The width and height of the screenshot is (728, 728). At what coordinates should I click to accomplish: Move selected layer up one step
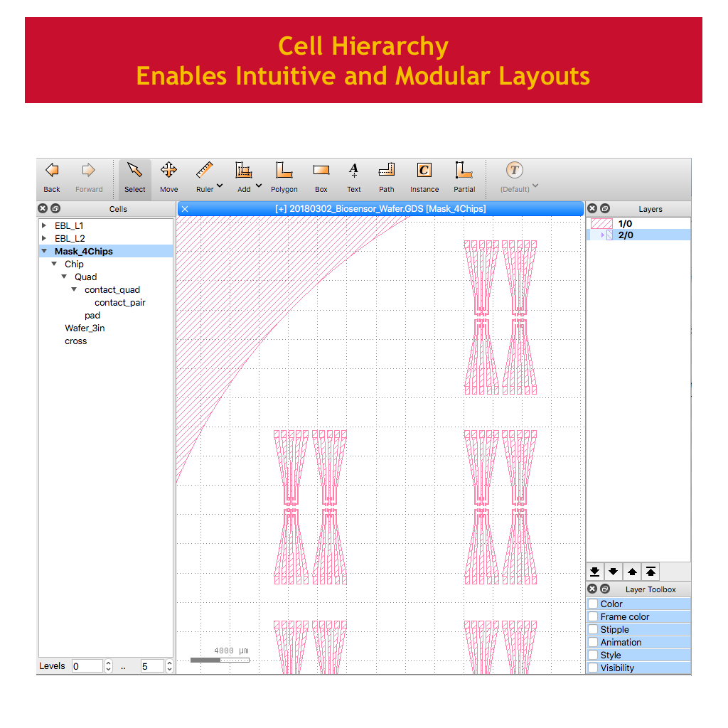point(632,572)
